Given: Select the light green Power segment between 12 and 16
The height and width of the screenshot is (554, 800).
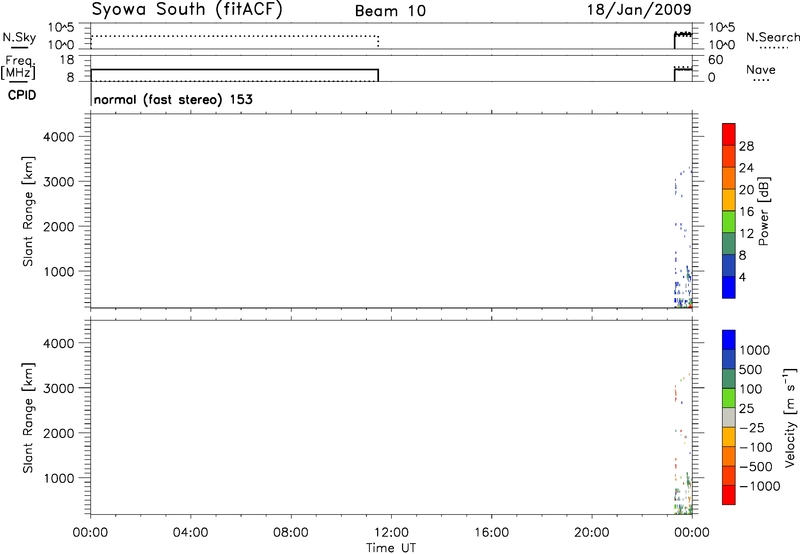Looking at the screenshot, I should click(x=729, y=222).
